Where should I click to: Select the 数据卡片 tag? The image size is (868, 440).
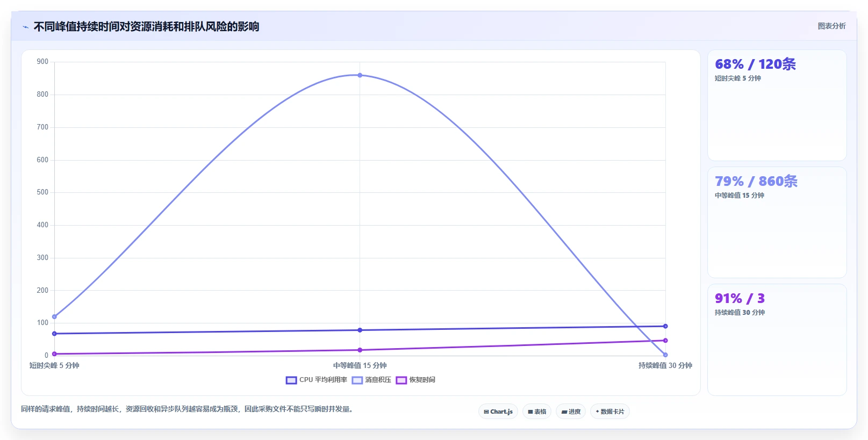click(x=610, y=412)
